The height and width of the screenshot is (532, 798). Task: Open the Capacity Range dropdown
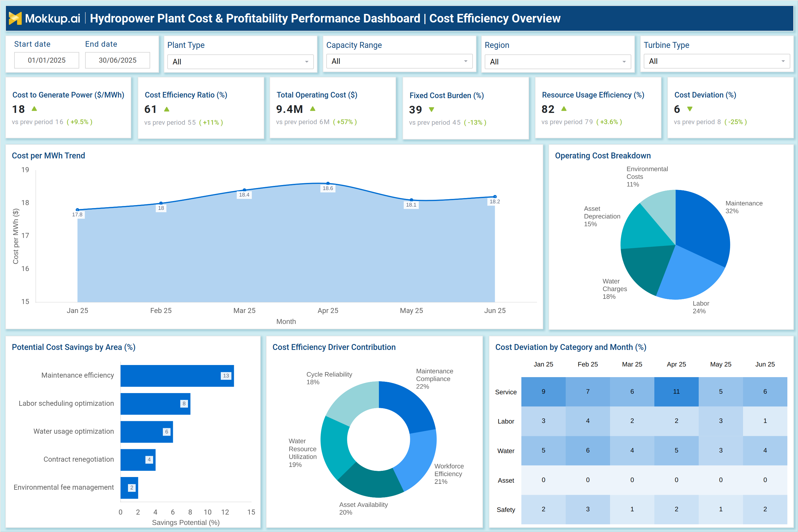click(399, 61)
